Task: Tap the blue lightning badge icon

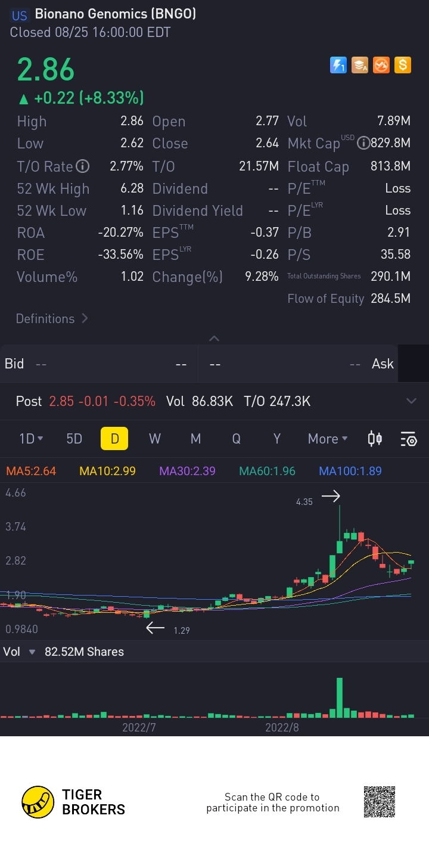Action: [338, 65]
